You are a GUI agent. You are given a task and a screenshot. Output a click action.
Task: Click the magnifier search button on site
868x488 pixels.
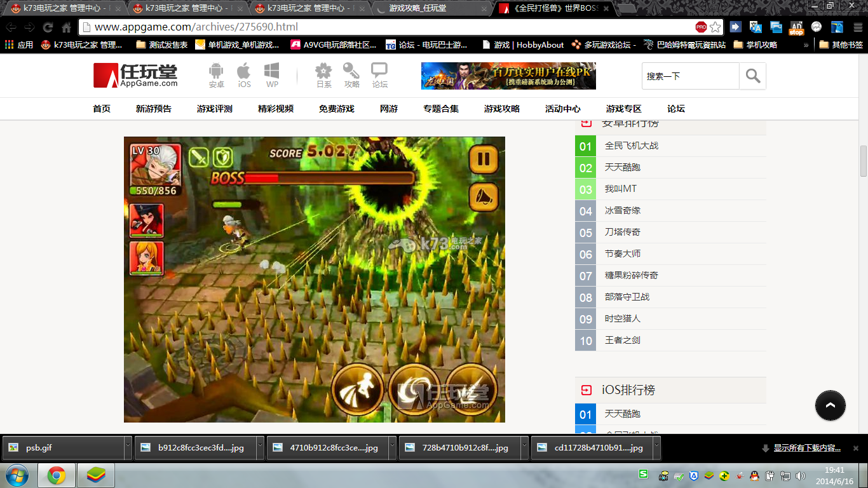coord(753,76)
